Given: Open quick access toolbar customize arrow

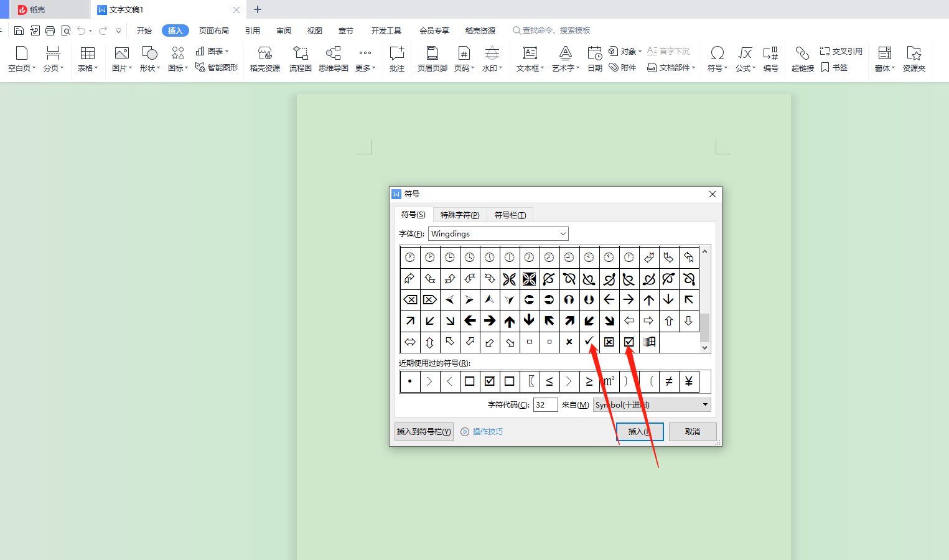Looking at the screenshot, I should 118,30.
